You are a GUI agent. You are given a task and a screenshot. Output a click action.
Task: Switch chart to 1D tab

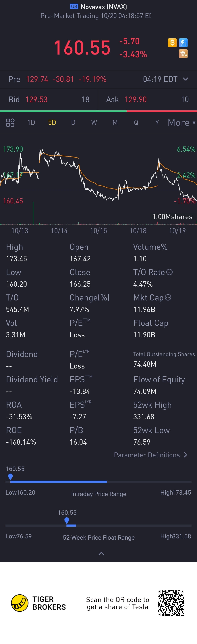click(x=31, y=122)
